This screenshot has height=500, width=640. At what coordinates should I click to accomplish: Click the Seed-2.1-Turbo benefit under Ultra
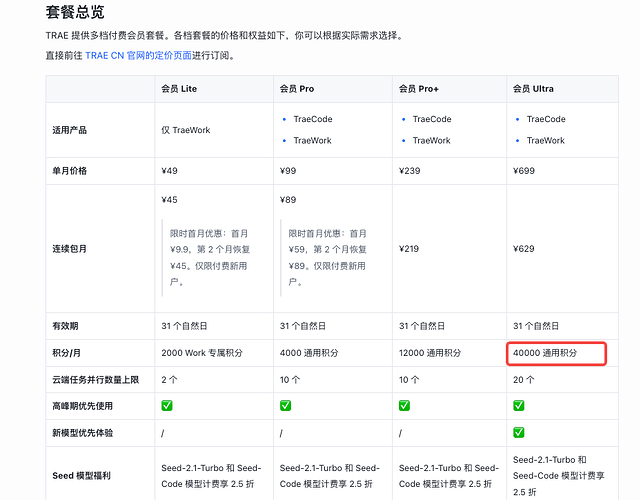(559, 476)
